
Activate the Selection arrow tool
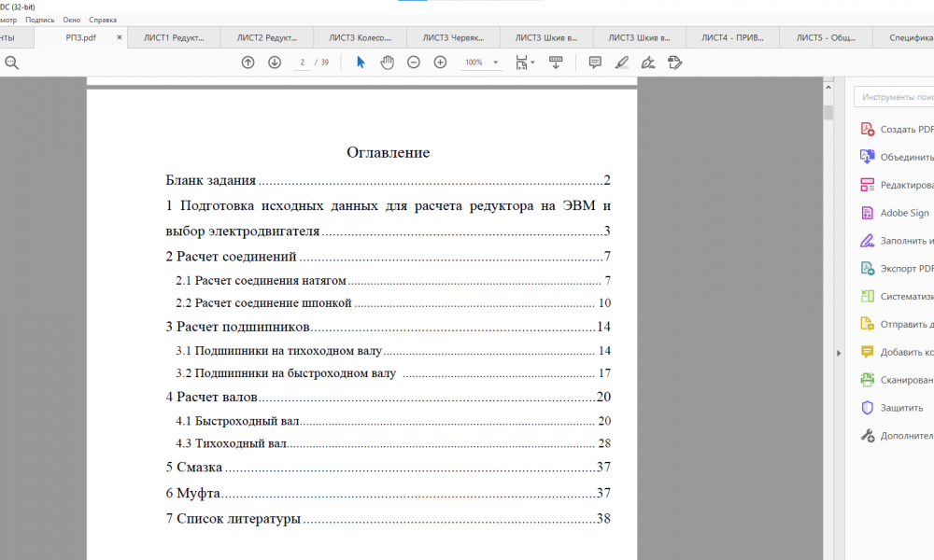(361, 63)
